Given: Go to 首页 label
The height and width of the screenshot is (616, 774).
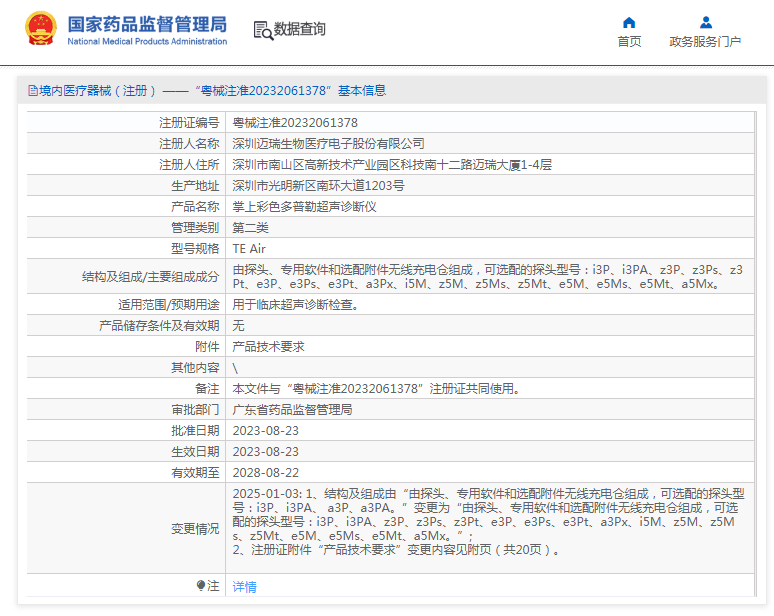Looking at the screenshot, I should click(629, 41).
